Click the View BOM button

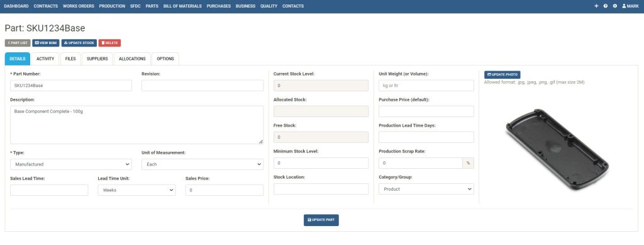pyautogui.click(x=45, y=43)
